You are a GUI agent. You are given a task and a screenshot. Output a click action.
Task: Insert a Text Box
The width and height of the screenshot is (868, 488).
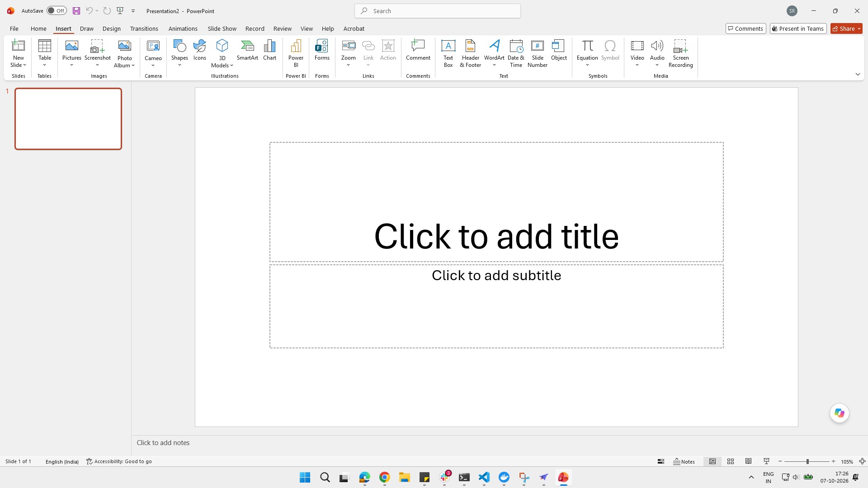click(x=448, y=53)
